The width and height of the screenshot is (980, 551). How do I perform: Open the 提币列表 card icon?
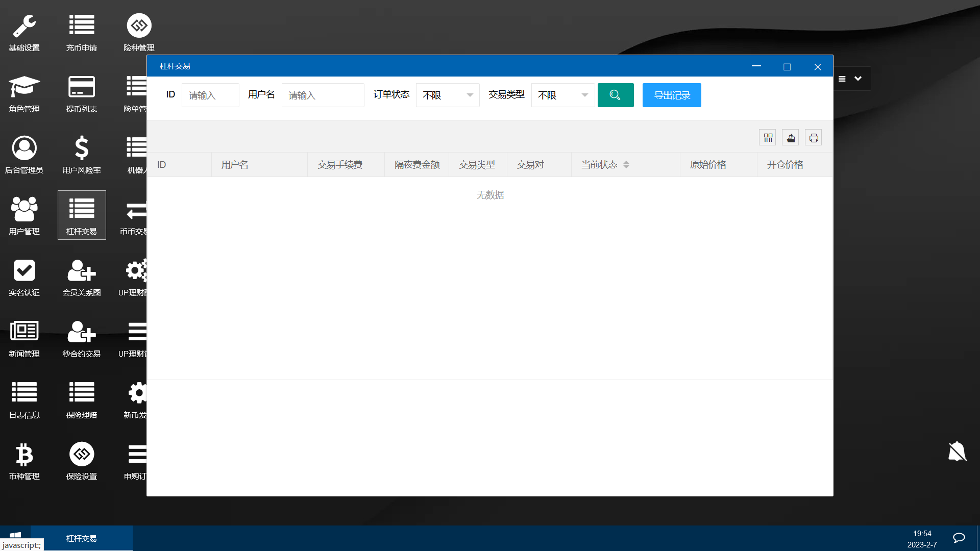82,87
